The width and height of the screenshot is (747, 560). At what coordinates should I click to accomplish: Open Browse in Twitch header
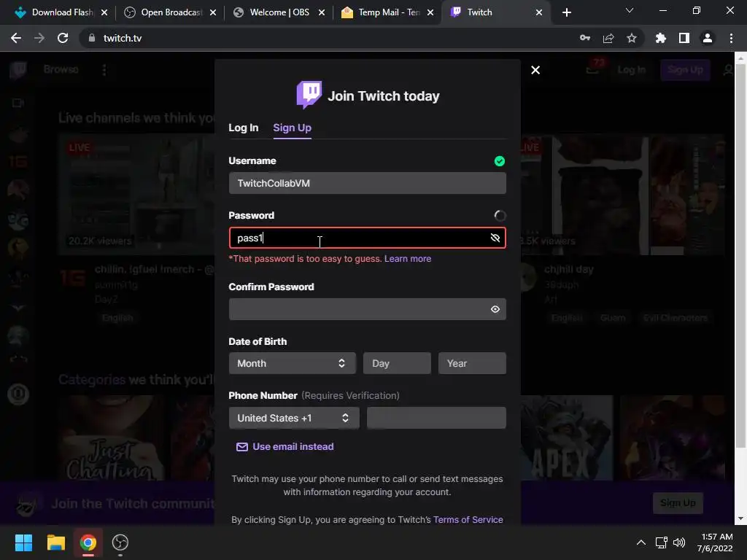61,69
